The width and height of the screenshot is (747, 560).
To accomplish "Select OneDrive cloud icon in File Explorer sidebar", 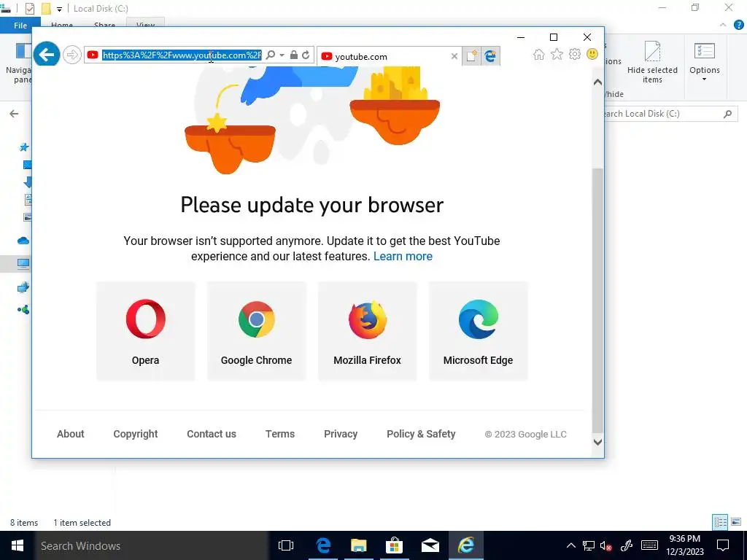I will [x=23, y=241].
